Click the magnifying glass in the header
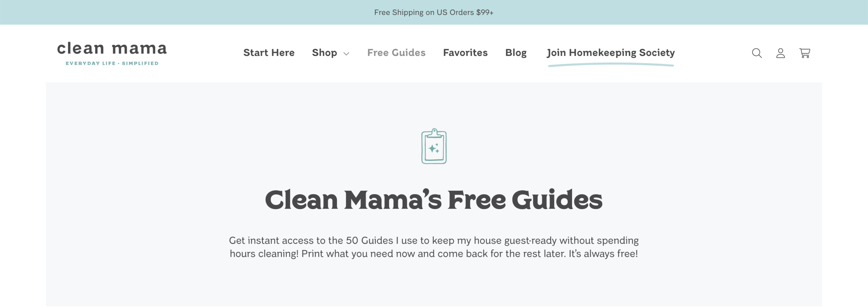Viewport: 868px width, 308px height. coord(757,53)
